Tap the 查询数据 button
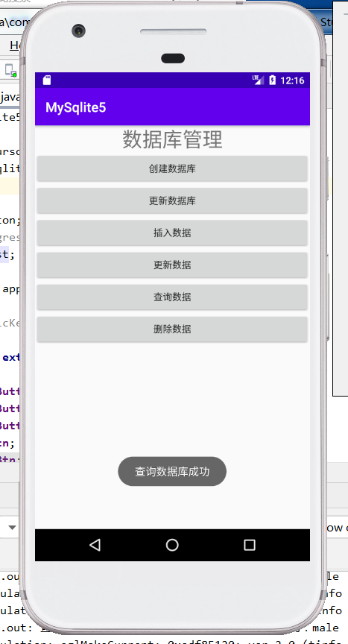This screenshot has height=644, width=348. tap(172, 297)
